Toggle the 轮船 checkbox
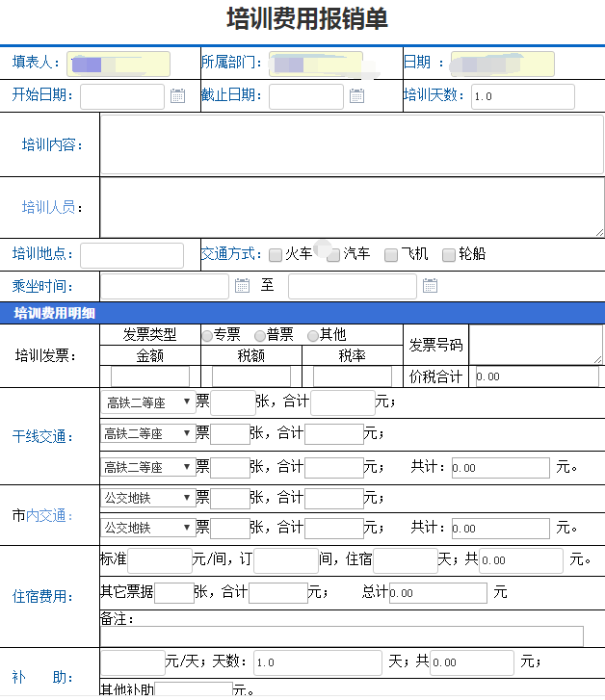The height and width of the screenshot is (700, 605). point(449,255)
